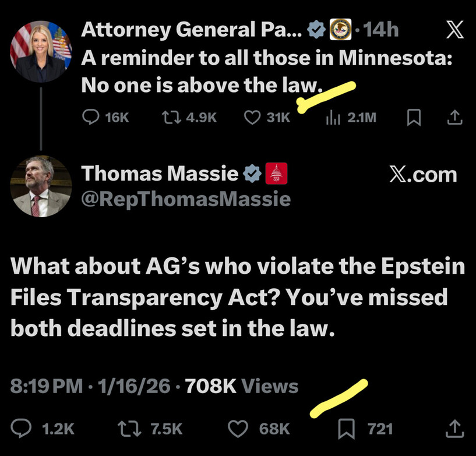Share the Attorney General's post
This screenshot has width=476, height=456.
pyautogui.click(x=454, y=118)
